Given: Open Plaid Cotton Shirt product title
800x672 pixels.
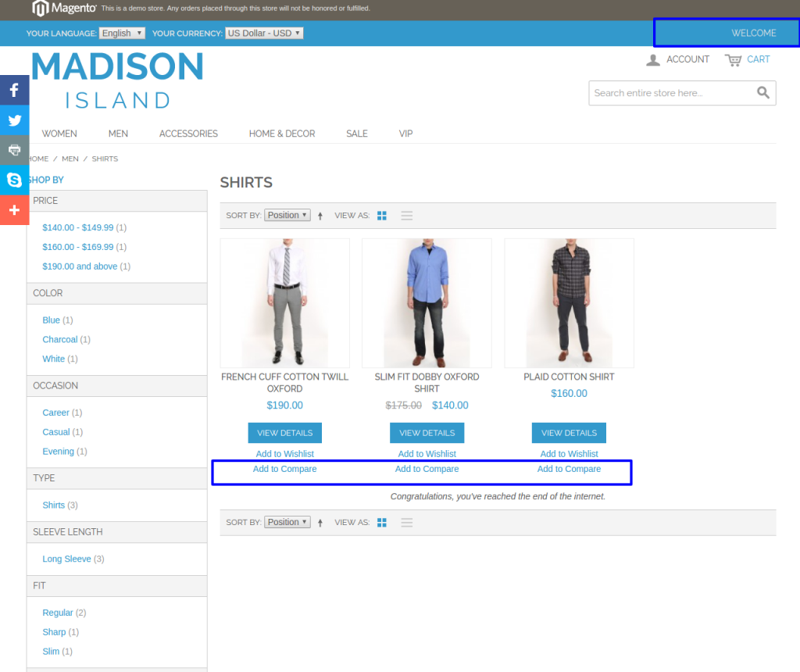Looking at the screenshot, I should [x=569, y=377].
